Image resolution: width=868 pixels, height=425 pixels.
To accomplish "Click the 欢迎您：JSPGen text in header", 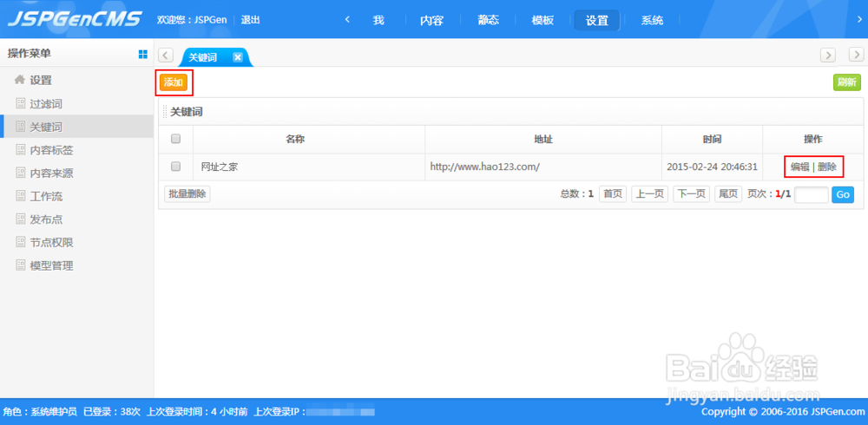I will click(x=192, y=20).
